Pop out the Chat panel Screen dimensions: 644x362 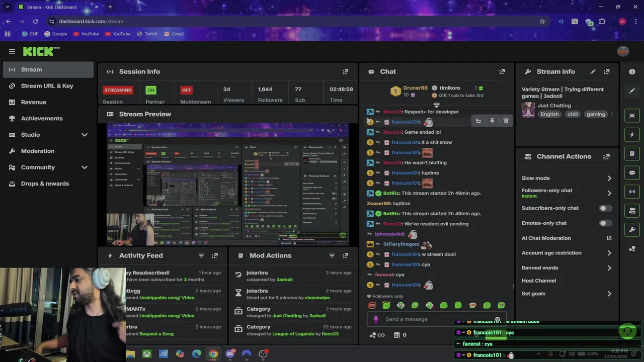point(502,72)
